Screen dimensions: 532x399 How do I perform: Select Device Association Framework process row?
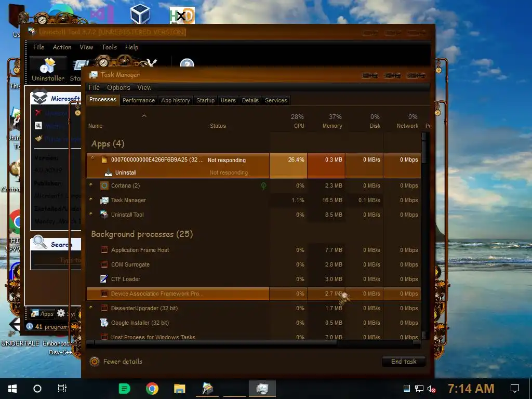pos(254,294)
